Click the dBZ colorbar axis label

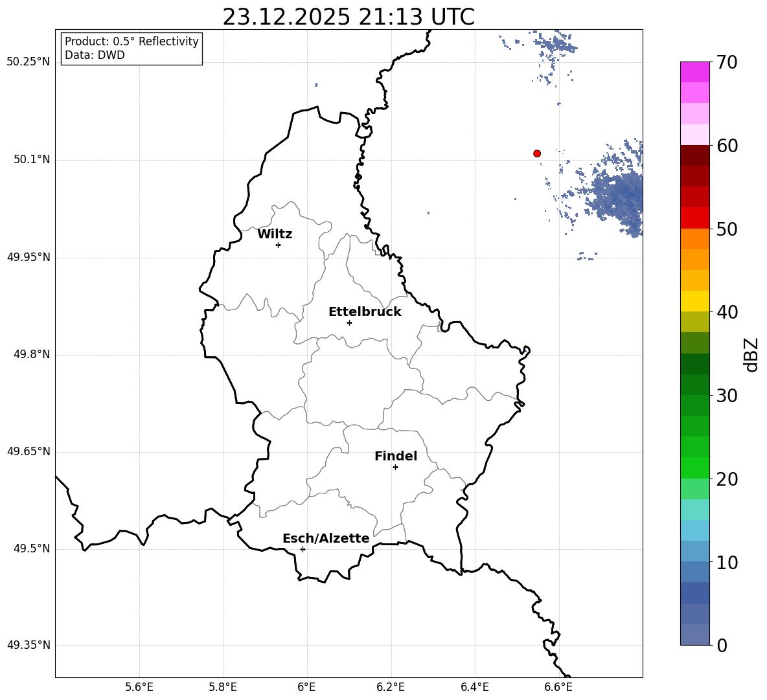coord(751,354)
